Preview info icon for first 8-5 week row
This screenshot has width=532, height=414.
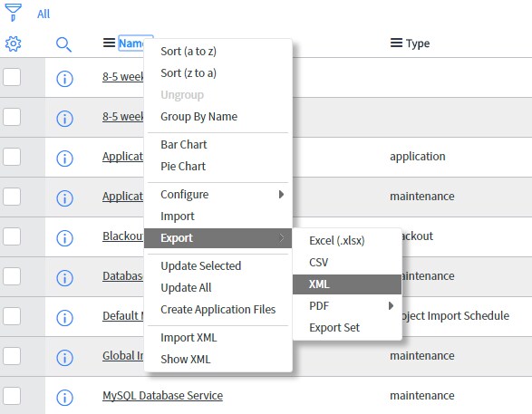click(64, 79)
